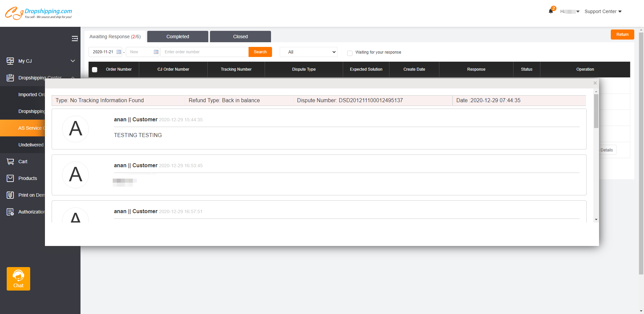Click the Return button

click(x=622, y=35)
